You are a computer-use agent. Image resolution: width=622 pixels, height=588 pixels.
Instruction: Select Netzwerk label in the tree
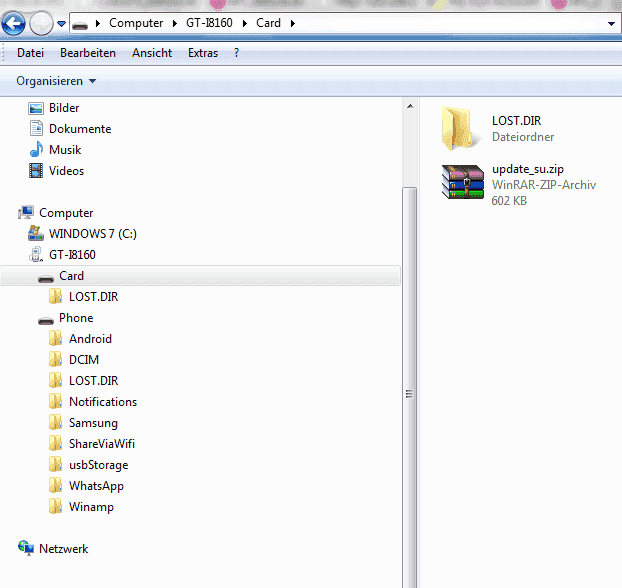63,549
